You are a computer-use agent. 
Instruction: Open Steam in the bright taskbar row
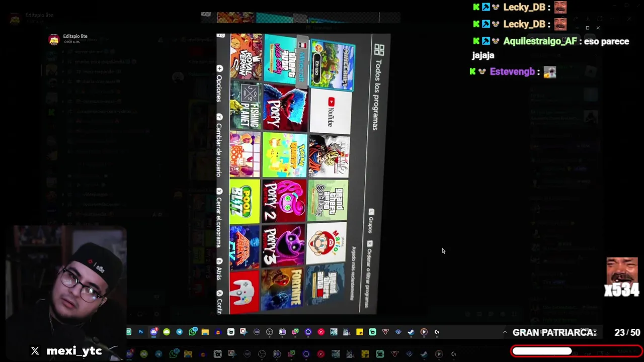411,332
